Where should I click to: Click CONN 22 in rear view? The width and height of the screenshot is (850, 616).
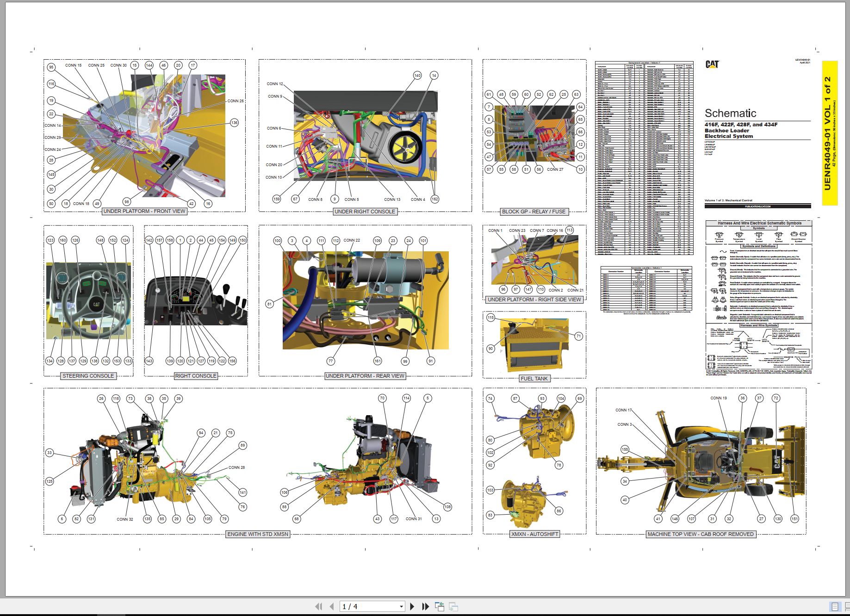pyautogui.click(x=352, y=240)
